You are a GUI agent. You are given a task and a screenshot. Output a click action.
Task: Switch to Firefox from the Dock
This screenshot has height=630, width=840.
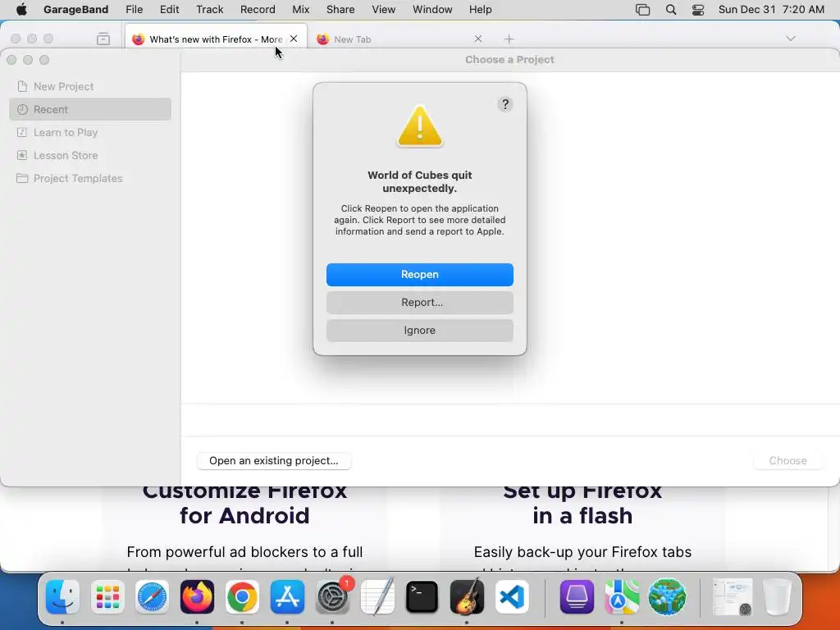tap(197, 596)
